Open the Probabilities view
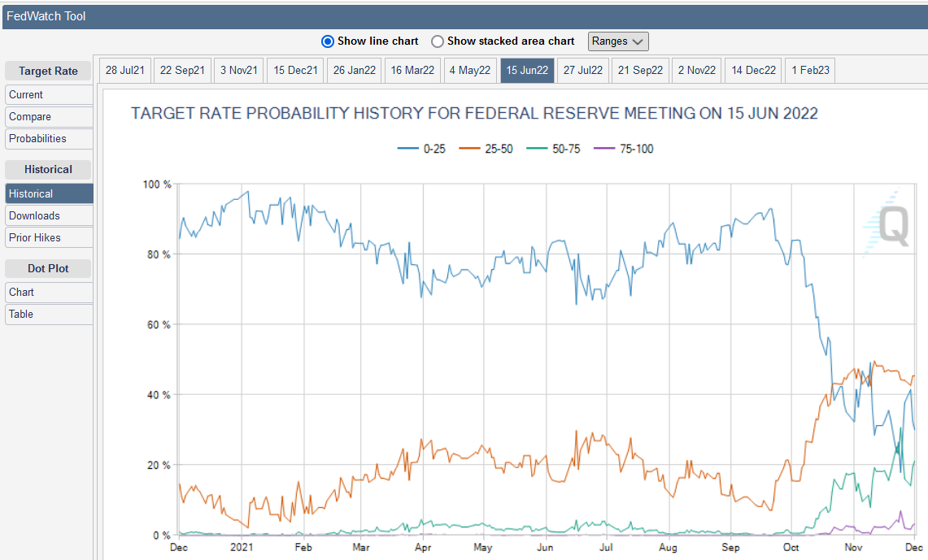 (x=49, y=139)
